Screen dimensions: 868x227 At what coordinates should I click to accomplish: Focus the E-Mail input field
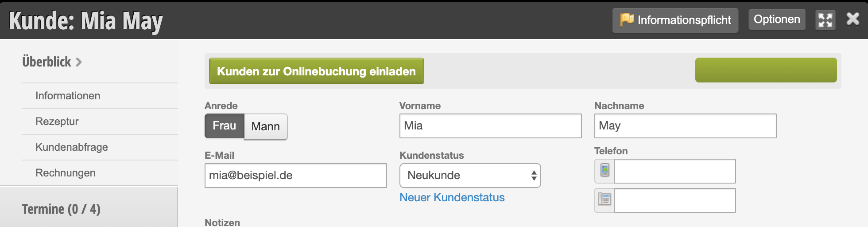pos(295,176)
